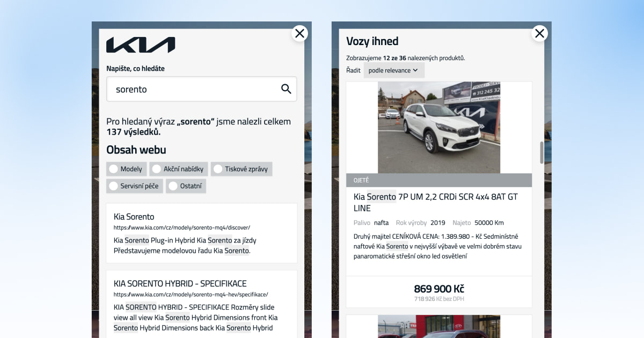Click the scrollbar in Vozy ihned panel
Screen dimensions: 644x338
[x=541, y=153]
